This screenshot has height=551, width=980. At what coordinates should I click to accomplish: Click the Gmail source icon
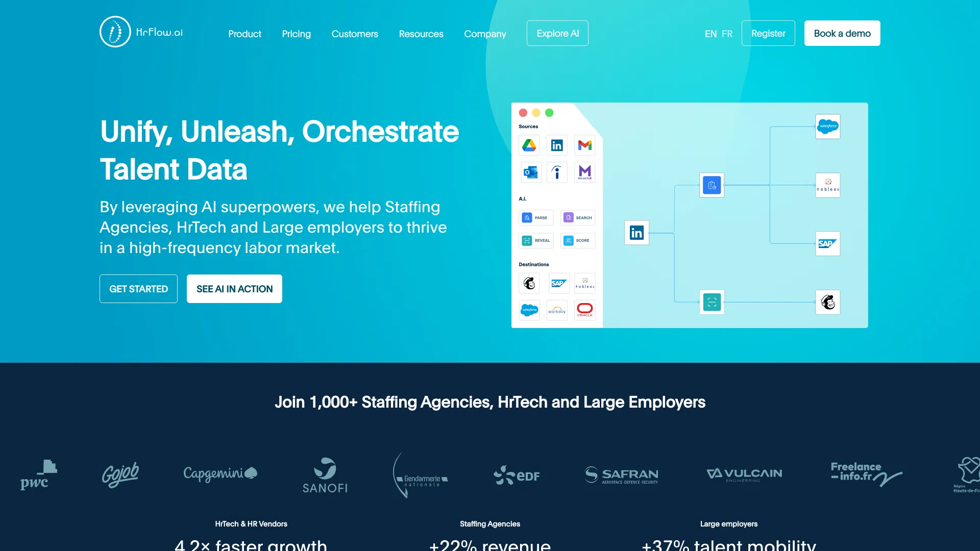click(583, 145)
